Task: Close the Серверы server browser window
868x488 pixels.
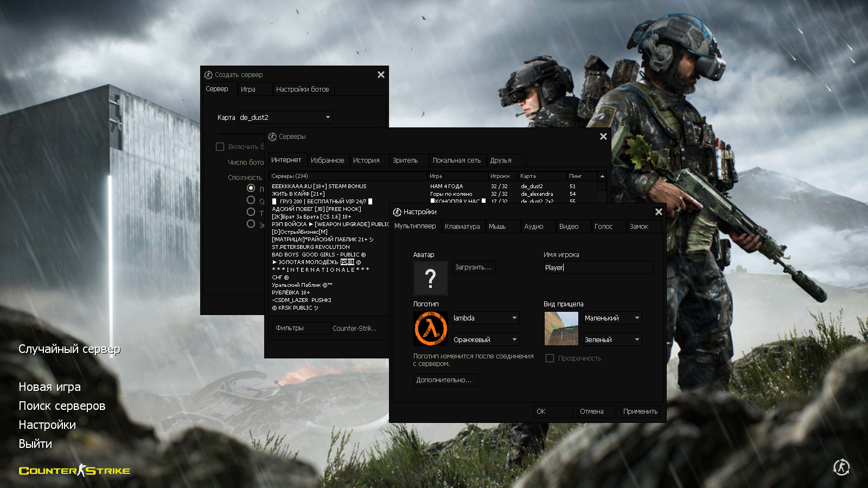Action: [603, 137]
